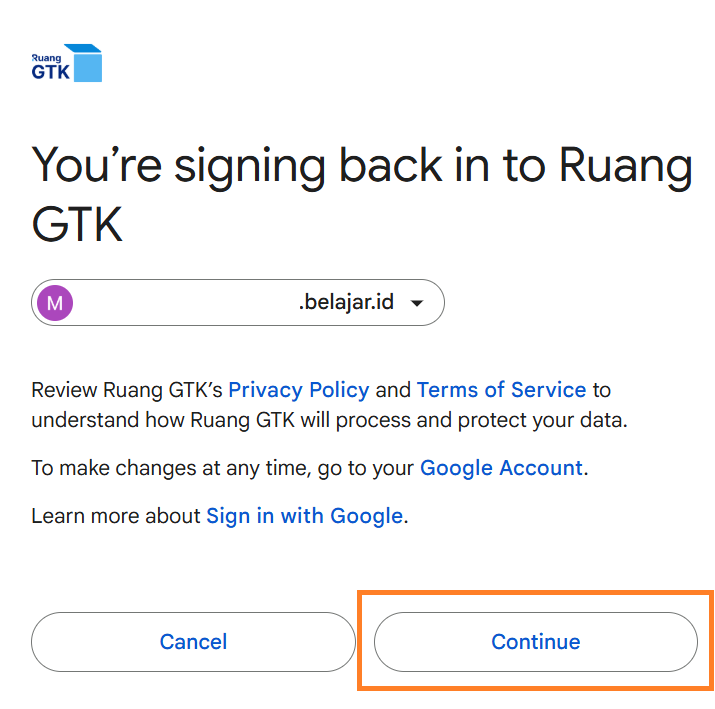This screenshot has width=715, height=709.
Task: Click the "process and protect your data" text
Action: click(x=480, y=420)
